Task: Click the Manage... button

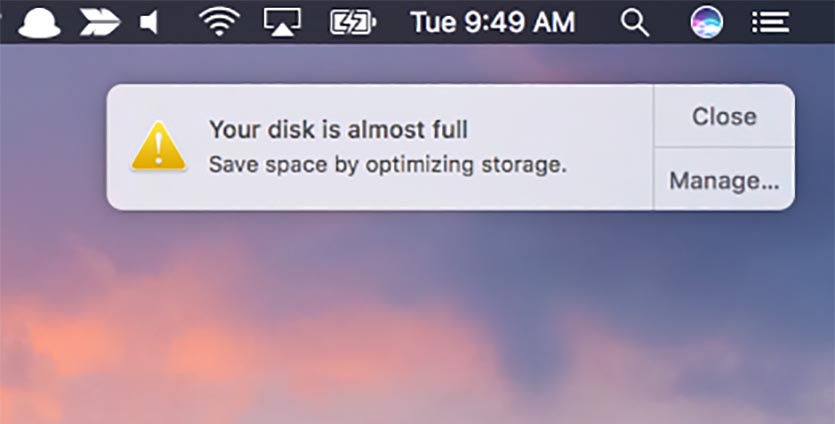Action: click(724, 181)
